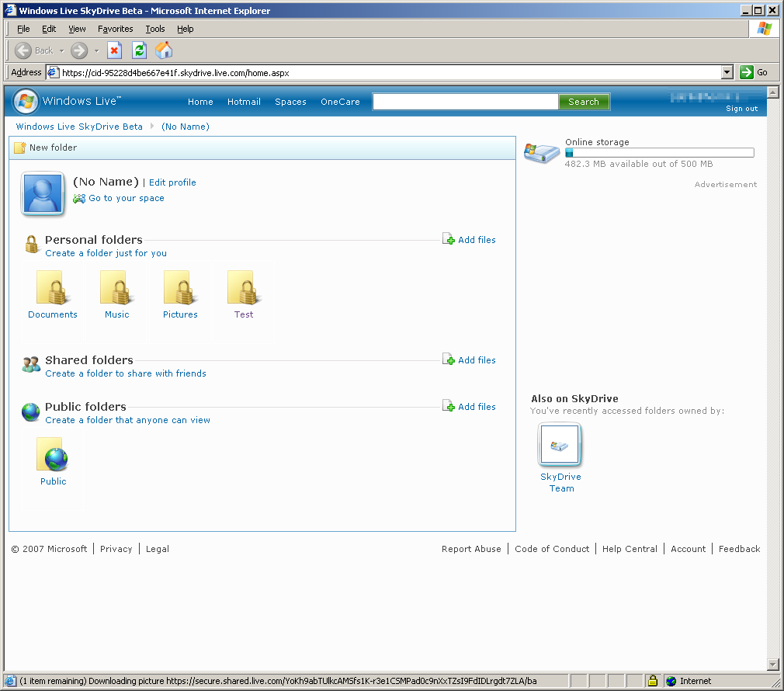Click the green Go arrow icon

point(747,72)
